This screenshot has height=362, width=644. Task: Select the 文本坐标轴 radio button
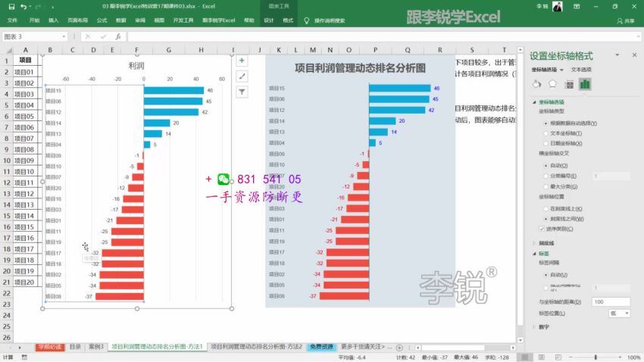coord(546,133)
